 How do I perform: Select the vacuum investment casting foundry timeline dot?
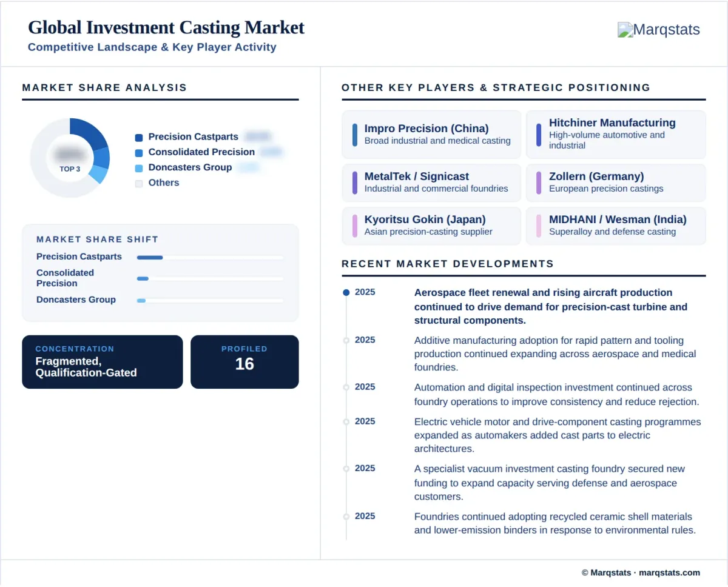[x=346, y=468]
